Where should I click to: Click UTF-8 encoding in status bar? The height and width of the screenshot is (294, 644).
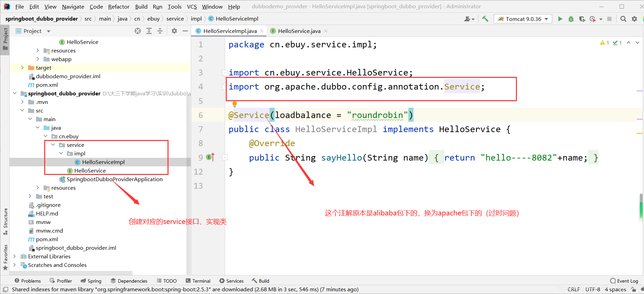click(x=593, y=290)
